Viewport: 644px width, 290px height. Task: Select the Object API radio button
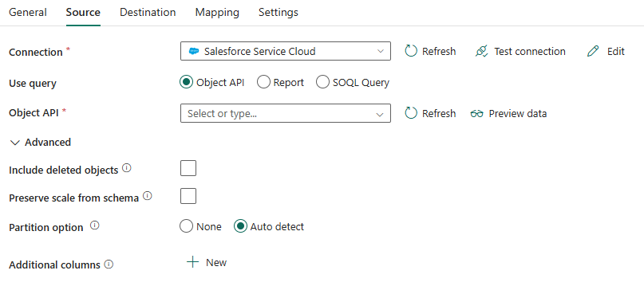point(187,82)
